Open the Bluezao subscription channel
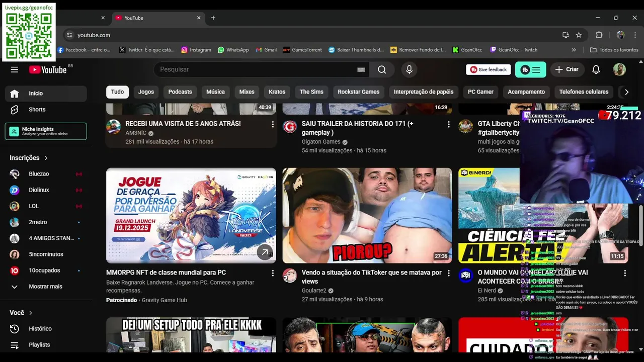Image resolution: width=644 pixels, height=362 pixels. [46, 173]
